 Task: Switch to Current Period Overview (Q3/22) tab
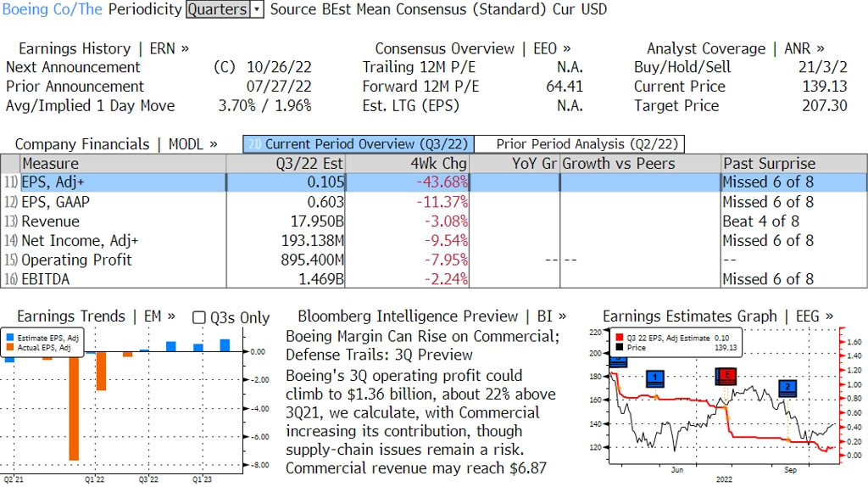(x=359, y=144)
